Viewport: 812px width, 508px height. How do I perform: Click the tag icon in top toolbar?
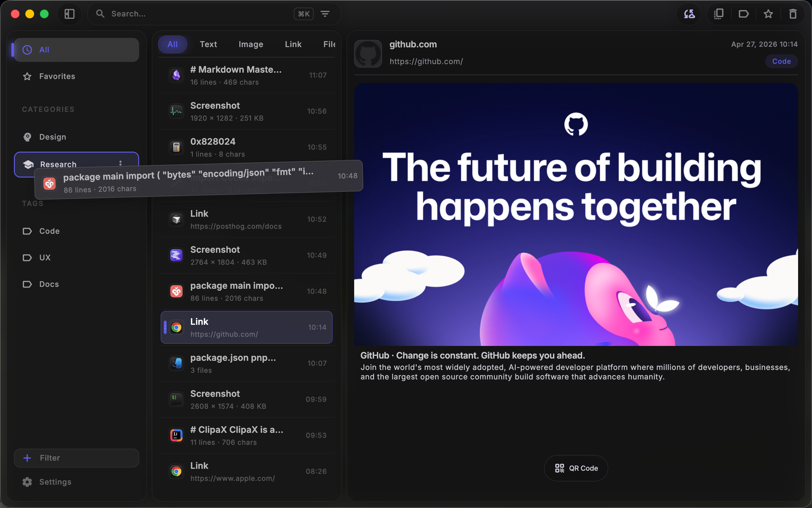click(743, 14)
